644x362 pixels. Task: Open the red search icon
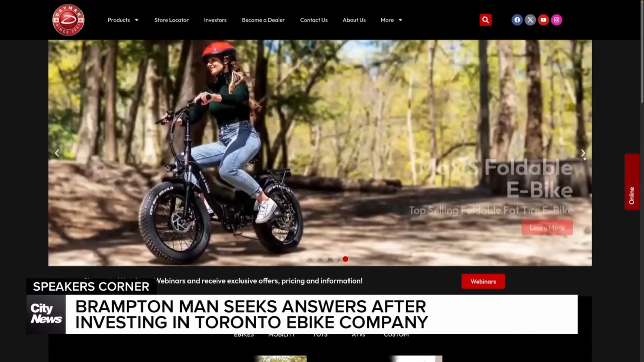tap(485, 20)
